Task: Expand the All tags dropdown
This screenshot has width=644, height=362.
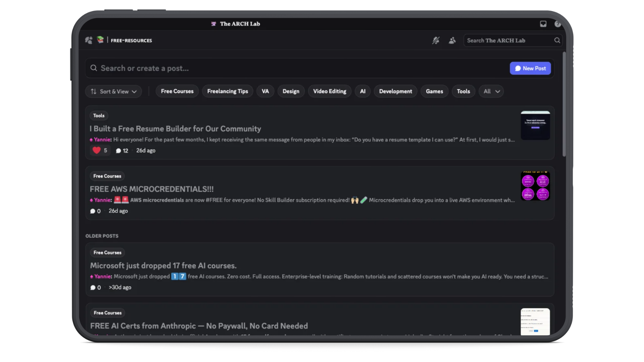Action: (x=491, y=92)
